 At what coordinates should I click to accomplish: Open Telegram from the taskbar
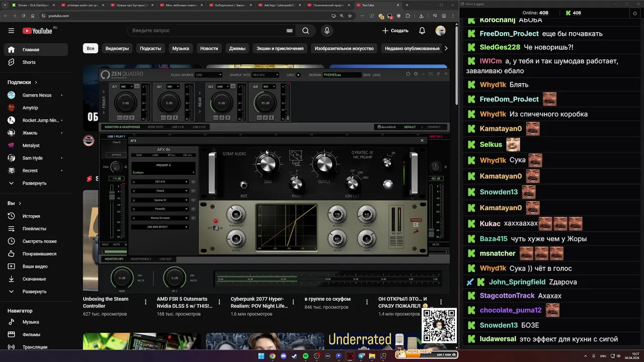coord(361,356)
